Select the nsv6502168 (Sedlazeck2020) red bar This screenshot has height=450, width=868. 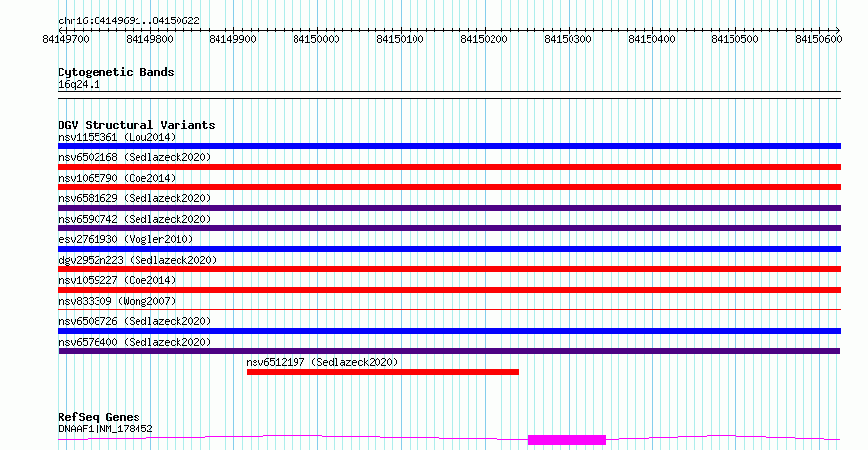coord(449,167)
